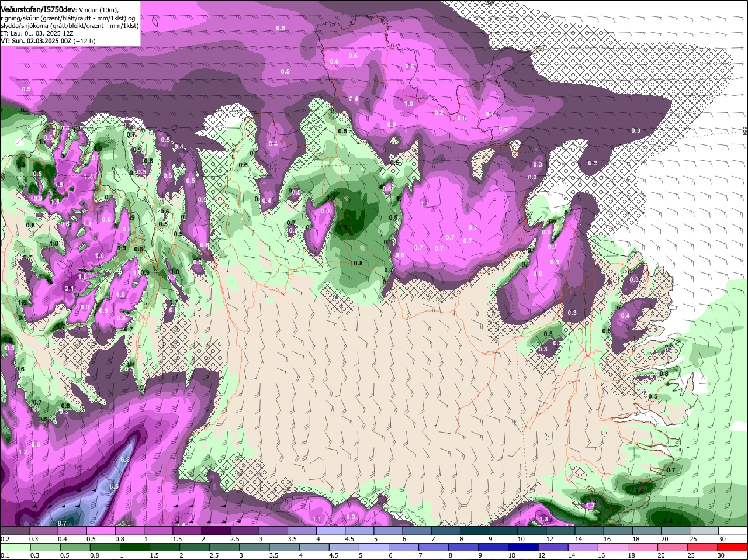Click the 6.6 precipitation value on map
The width and height of the screenshot is (748, 560).
pyautogui.click(x=124, y=459)
